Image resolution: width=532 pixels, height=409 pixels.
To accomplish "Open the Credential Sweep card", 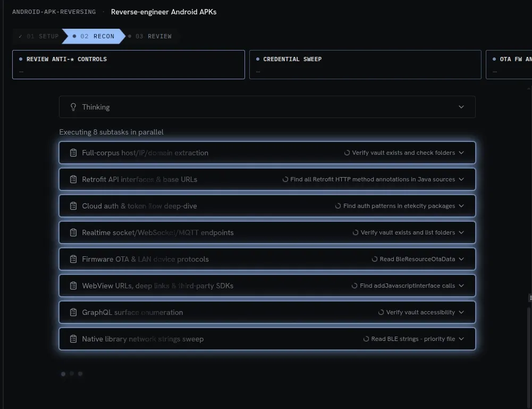I will tap(365, 64).
